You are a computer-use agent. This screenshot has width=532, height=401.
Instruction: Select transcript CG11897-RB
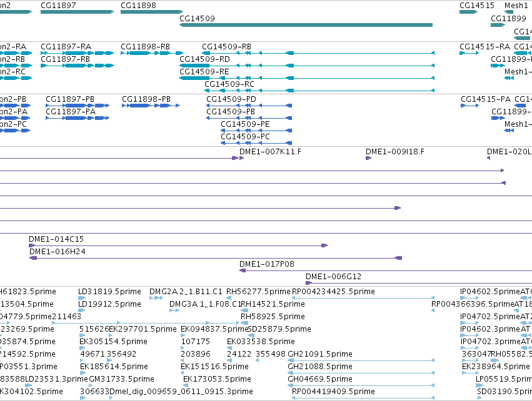pyautogui.click(x=77, y=66)
